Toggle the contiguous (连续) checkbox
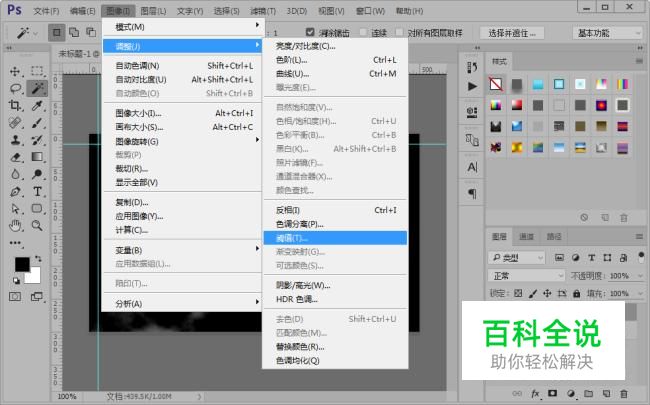 tap(364, 32)
